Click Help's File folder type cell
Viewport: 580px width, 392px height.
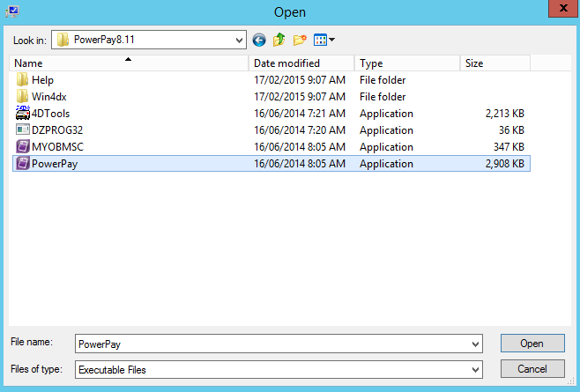click(x=383, y=80)
